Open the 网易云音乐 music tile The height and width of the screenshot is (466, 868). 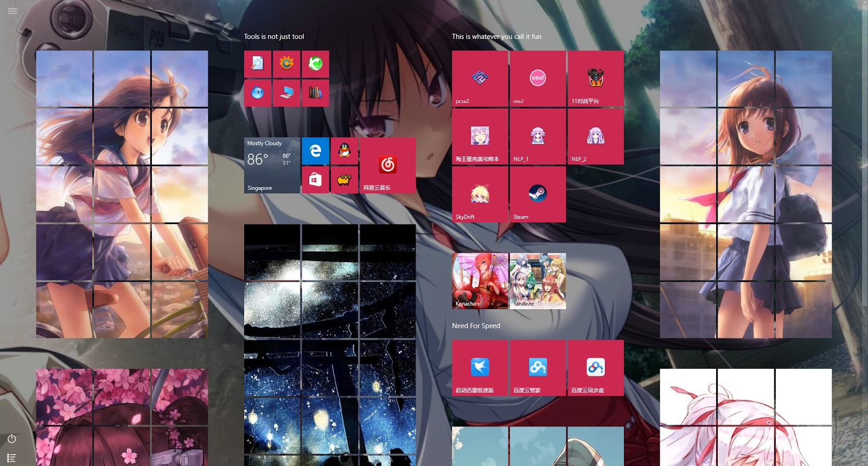coord(388,165)
